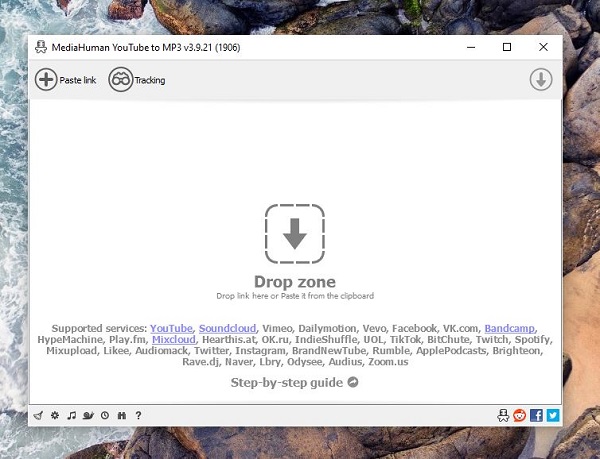
Task: Clear the list with the broom icon
Action: tap(38, 415)
